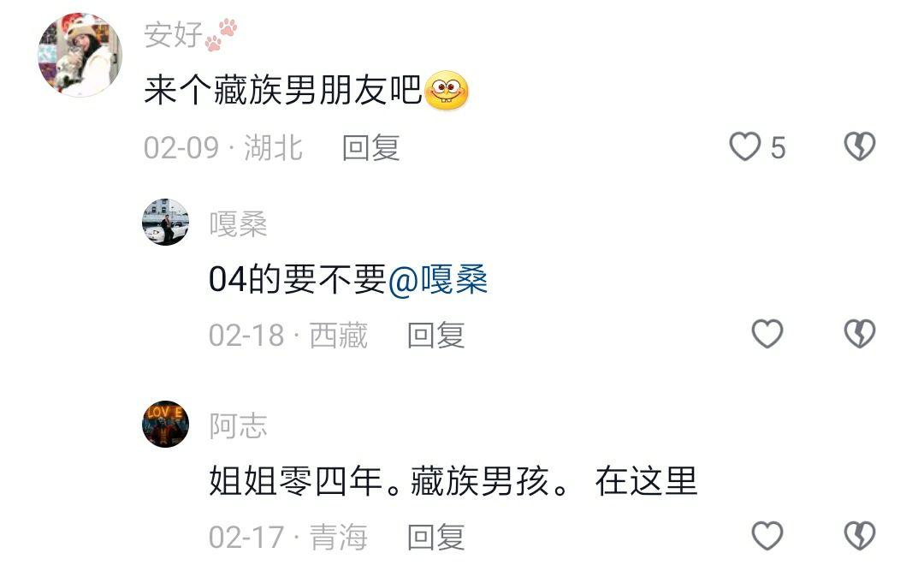Select the comment text 来个藏族男朋友吧
The height and width of the screenshot is (571, 924).
[283, 90]
